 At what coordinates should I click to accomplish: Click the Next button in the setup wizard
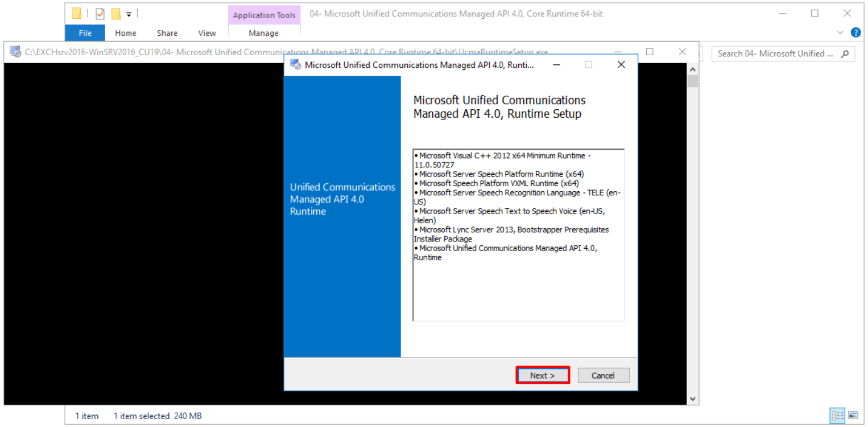click(543, 375)
